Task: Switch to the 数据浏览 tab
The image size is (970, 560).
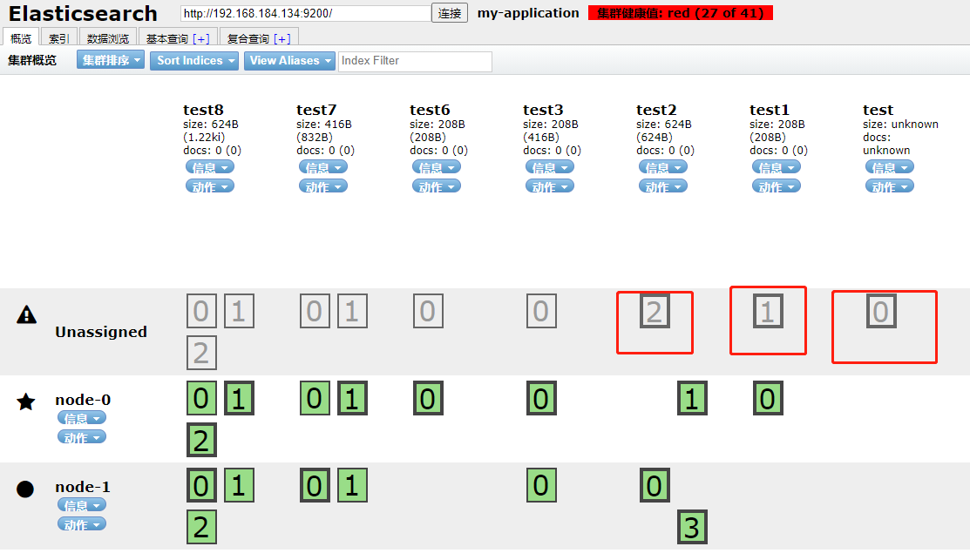Action: point(108,37)
